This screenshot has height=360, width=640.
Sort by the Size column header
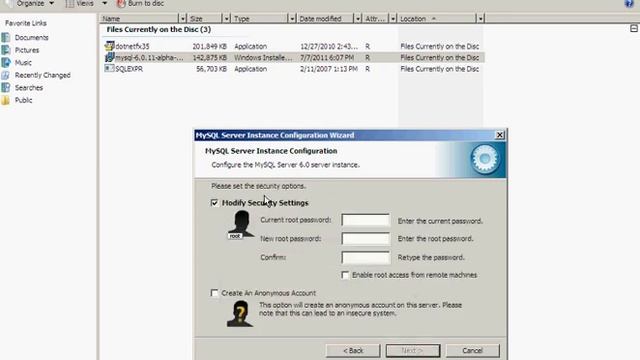pos(205,19)
